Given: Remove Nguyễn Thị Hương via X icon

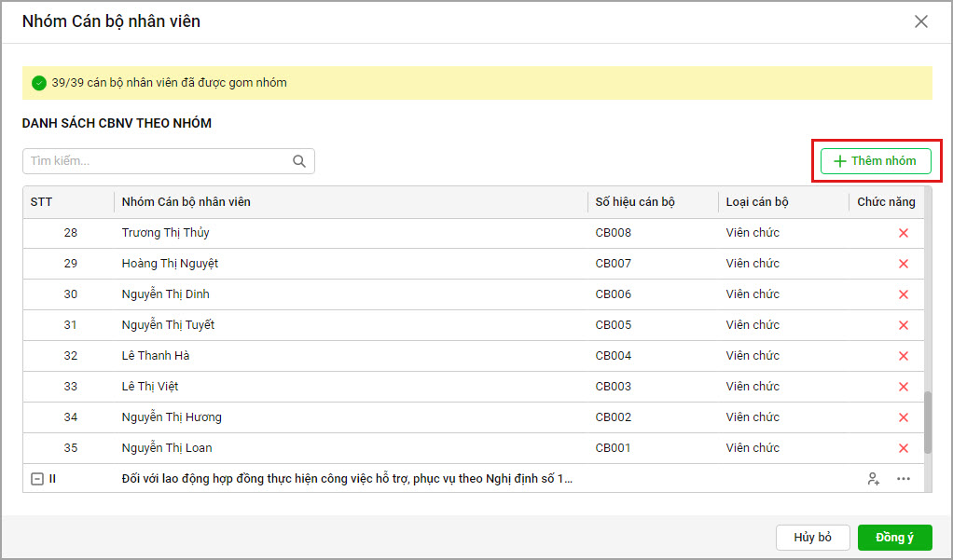Looking at the screenshot, I should 903,417.
